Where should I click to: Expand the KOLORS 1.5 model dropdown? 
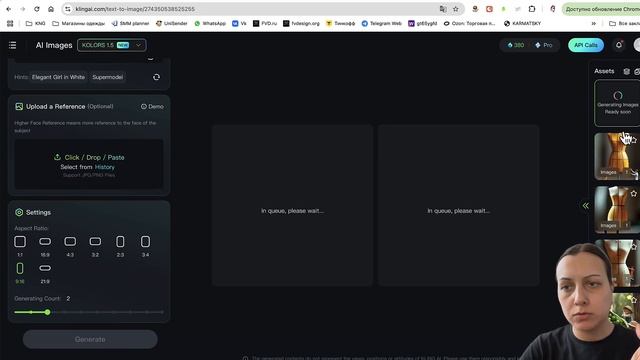111,45
